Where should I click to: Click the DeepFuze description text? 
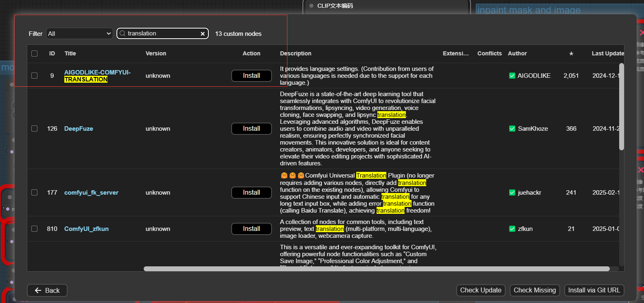coord(358,129)
